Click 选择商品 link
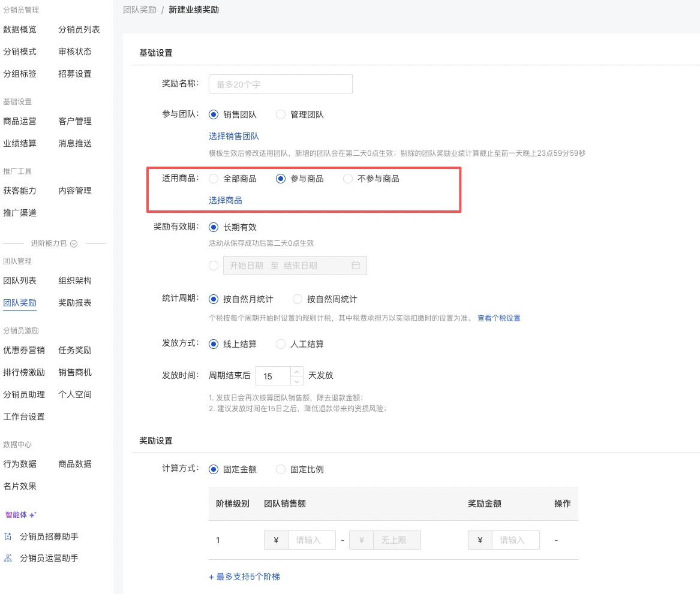Viewport: 700px width, 594px height. pyautogui.click(x=226, y=200)
